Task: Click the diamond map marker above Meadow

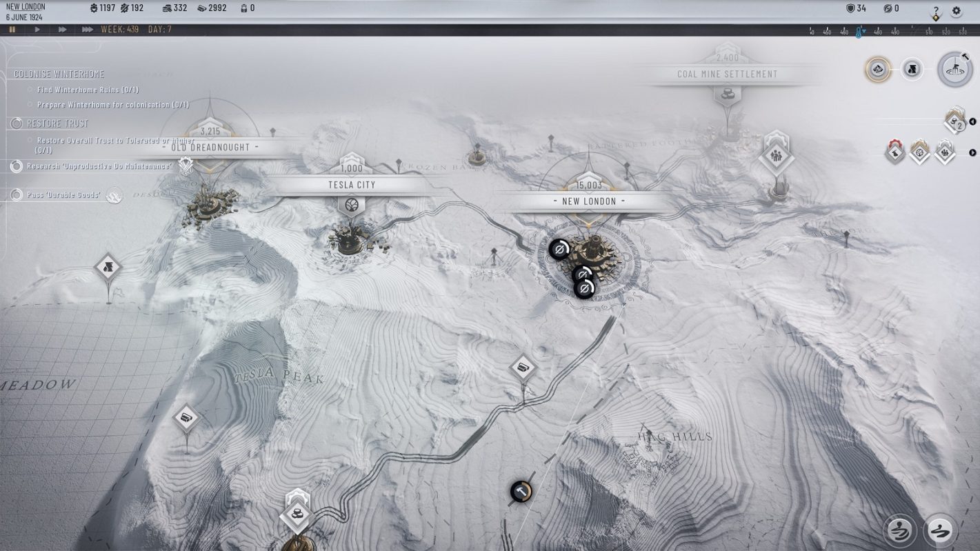Action: [108, 267]
